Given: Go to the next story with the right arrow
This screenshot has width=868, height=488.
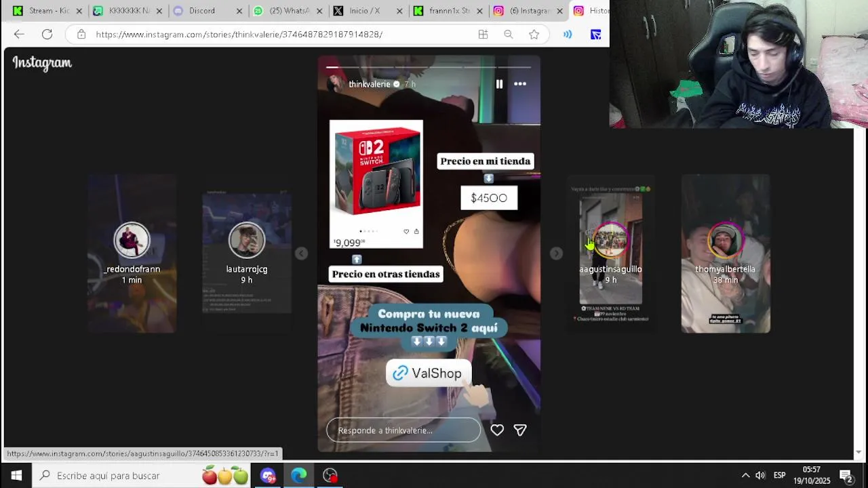Looking at the screenshot, I should pos(556,253).
